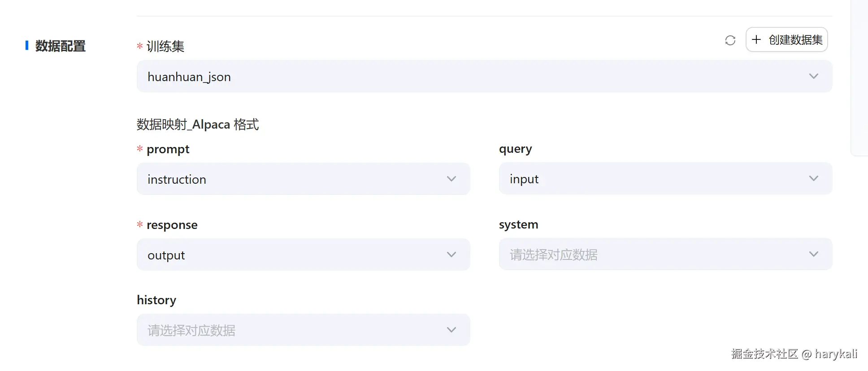Click the chevron arrow in the history field
868x371 pixels.
point(451,330)
